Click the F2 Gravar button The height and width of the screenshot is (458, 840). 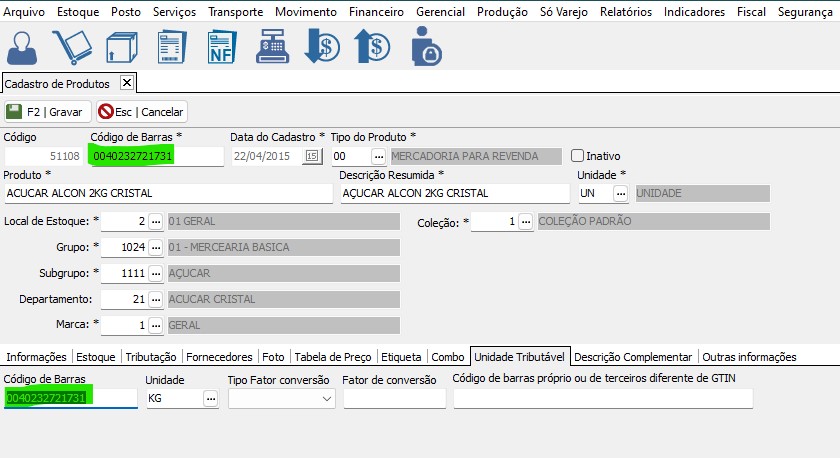(x=47, y=111)
